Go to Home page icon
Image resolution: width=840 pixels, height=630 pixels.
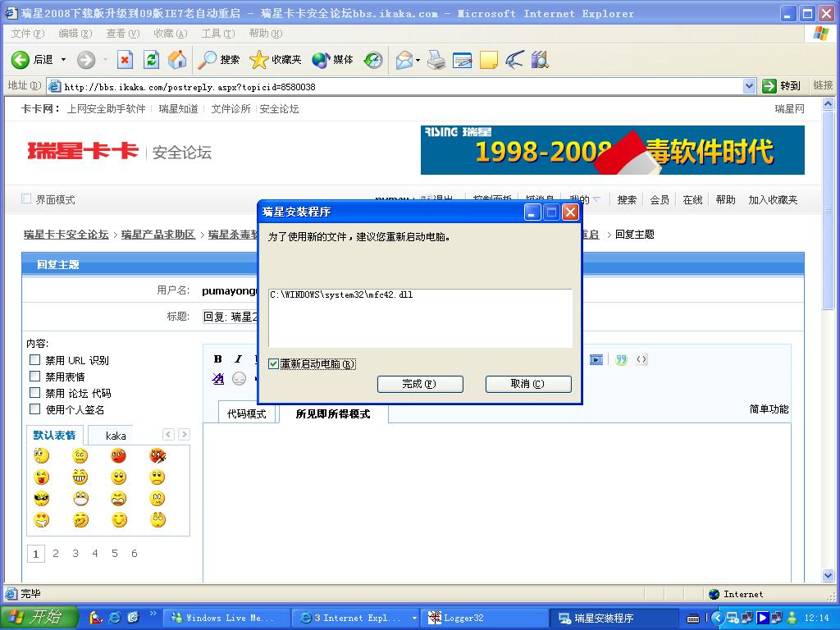coord(177,59)
